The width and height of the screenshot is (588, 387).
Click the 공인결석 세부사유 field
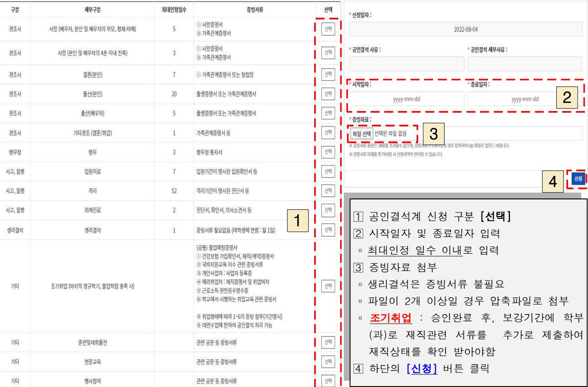point(525,64)
